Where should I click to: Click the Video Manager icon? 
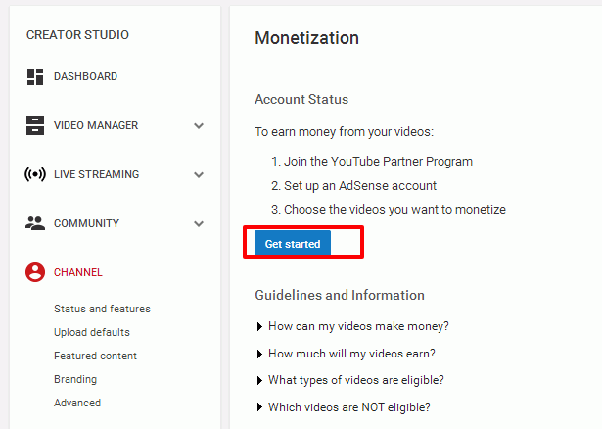click(35, 125)
